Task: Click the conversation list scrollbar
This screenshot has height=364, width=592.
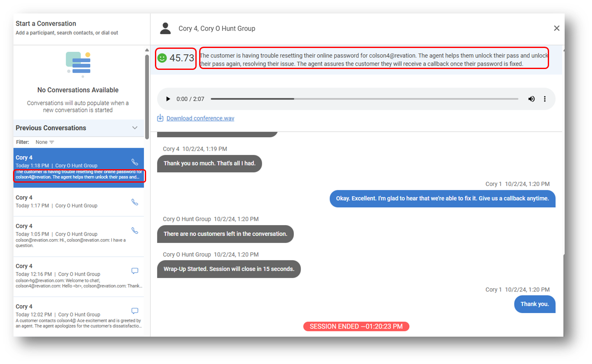Action: (x=147, y=97)
